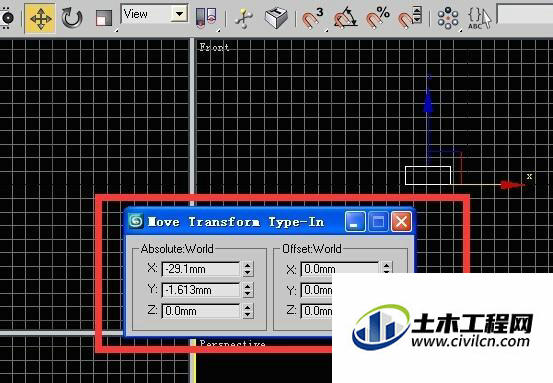The height and width of the screenshot is (383, 553).
Task: Click the red X axis gizmo arrow
Action: [511, 184]
